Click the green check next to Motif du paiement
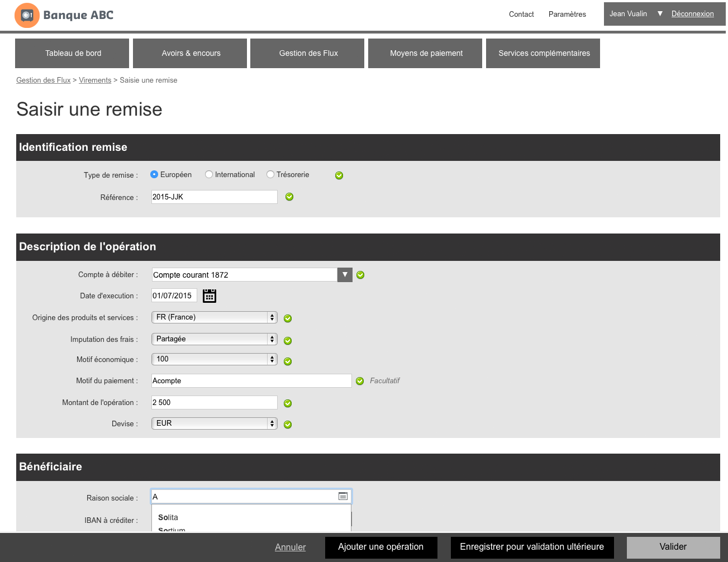The image size is (728, 562). point(360,380)
